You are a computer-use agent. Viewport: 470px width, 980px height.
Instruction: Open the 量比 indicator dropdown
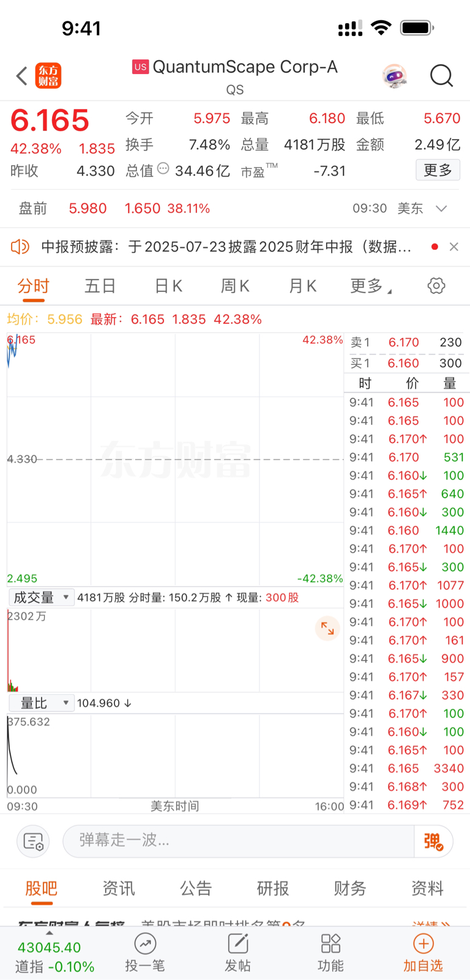click(41, 703)
